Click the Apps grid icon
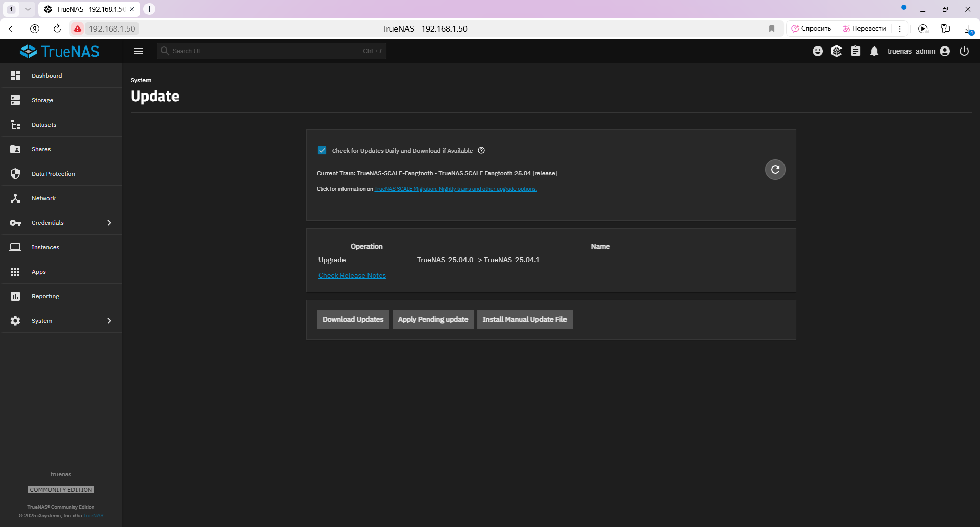The height and width of the screenshot is (527, 980). [x=15, y=272]
